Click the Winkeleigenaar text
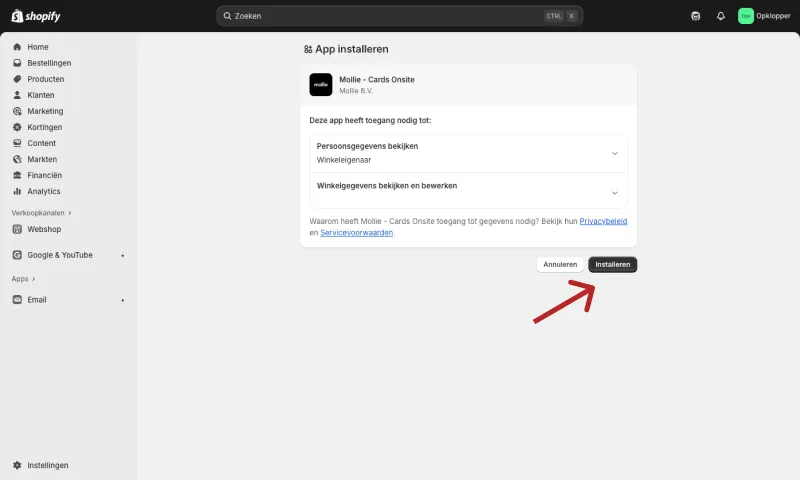The width and height of the screenshot is (800, 480). (343, 160)
